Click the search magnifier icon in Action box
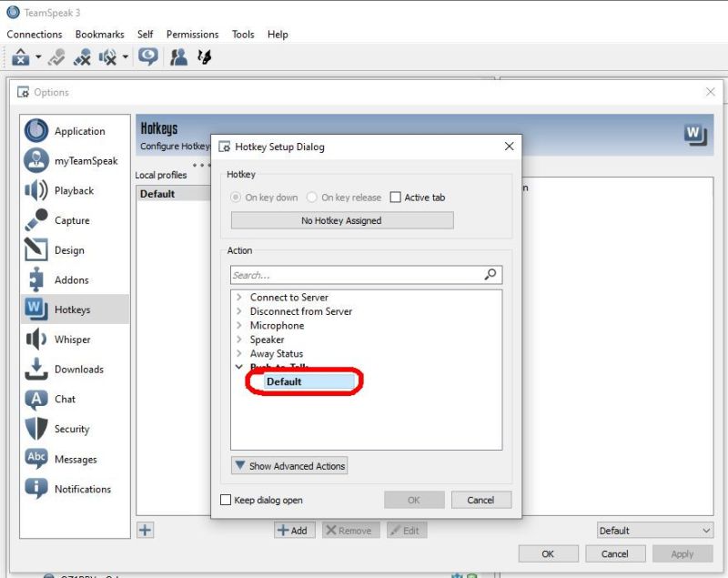 (490, 275)
